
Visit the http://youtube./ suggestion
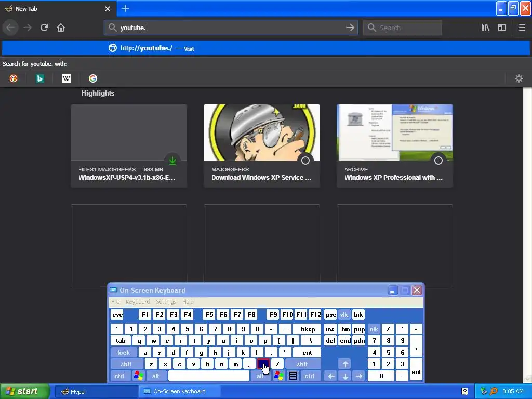(x=265, y=48)
